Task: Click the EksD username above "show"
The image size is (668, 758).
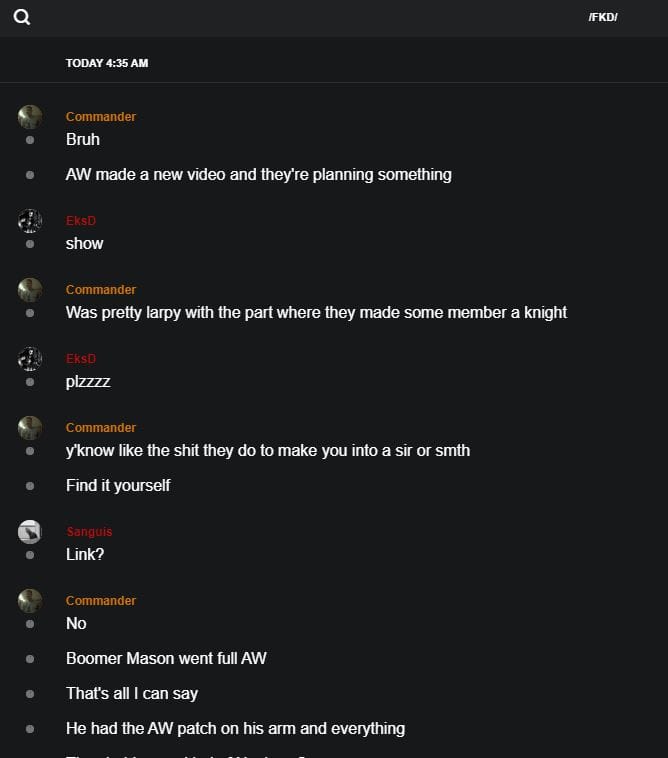Action: coord(81,221)
